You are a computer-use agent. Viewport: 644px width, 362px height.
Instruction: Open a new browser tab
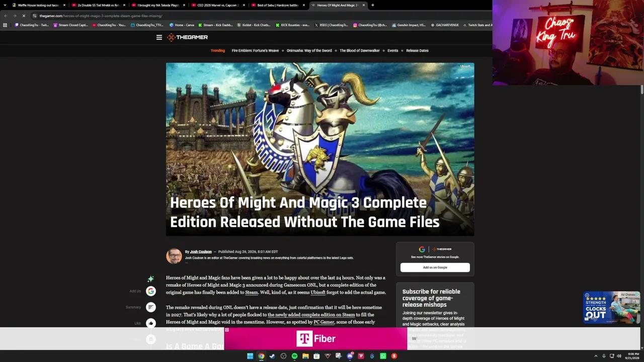(x=372, y=5)
